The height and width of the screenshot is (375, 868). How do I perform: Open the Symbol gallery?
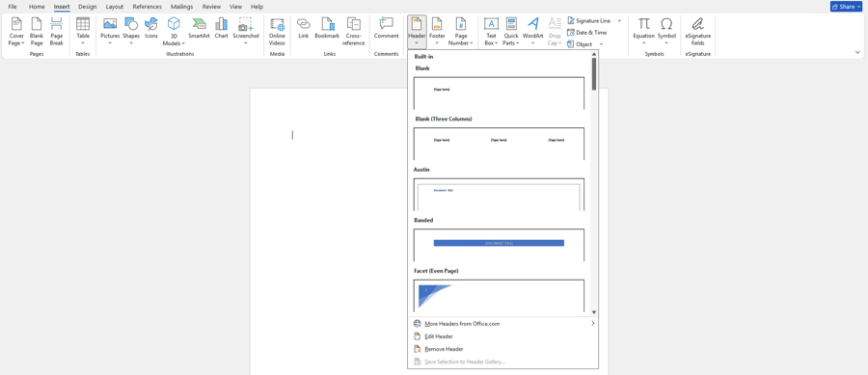667,32
